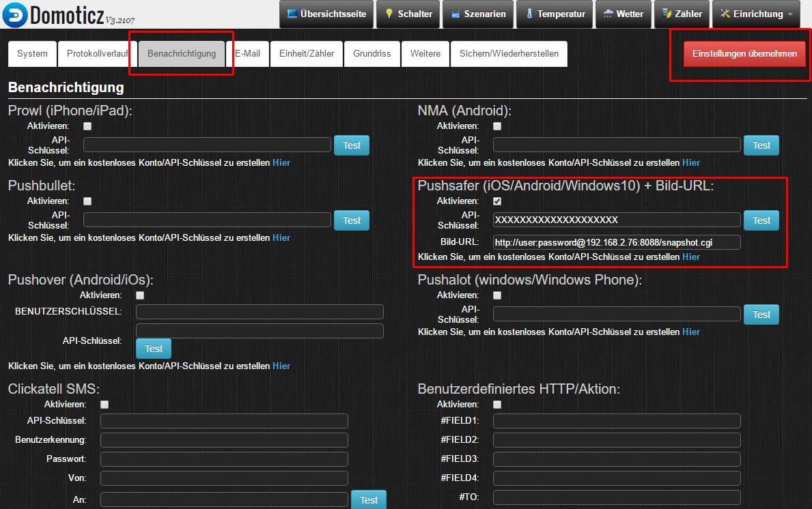This screenshot has width=812, height=509.
Task: Go to Szenarien page
Action: click(x=478, y=14)
